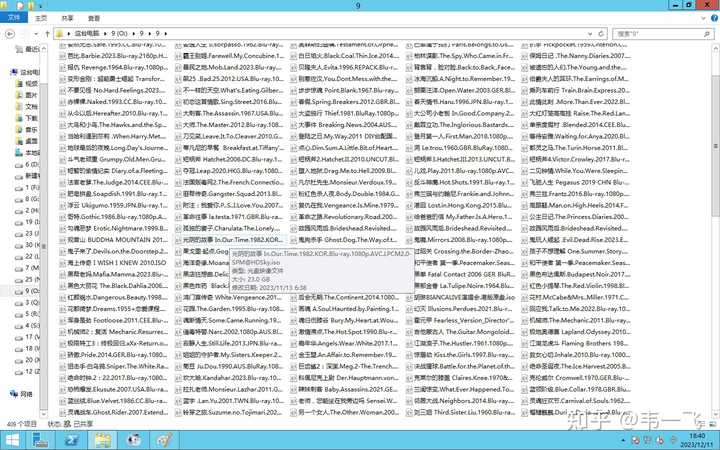Switch to the 主页 ribbon tab
This screenshot has width=720, height=450.
41,18
